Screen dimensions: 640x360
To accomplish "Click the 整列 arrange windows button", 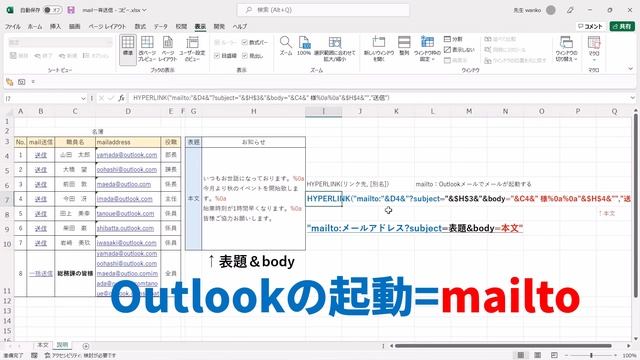I will tap(404, 46).
